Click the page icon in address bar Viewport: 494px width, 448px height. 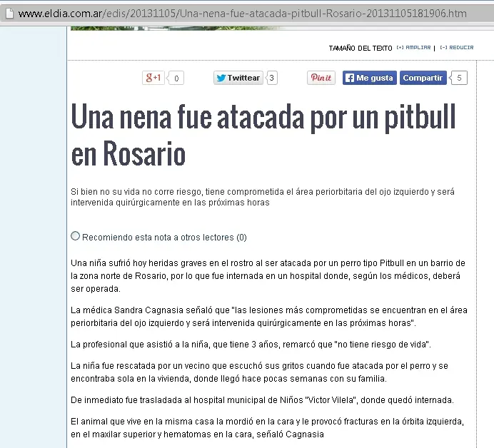[x=9, y=14]
